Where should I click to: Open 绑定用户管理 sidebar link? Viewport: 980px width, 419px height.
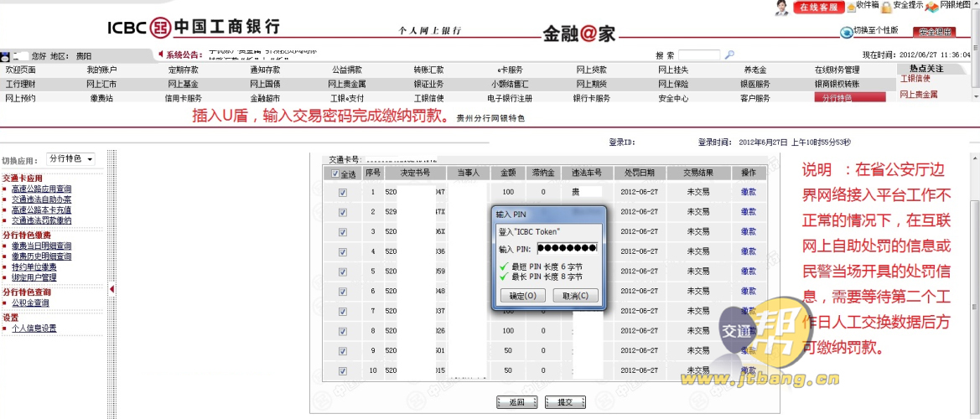(x=34, y=277)
